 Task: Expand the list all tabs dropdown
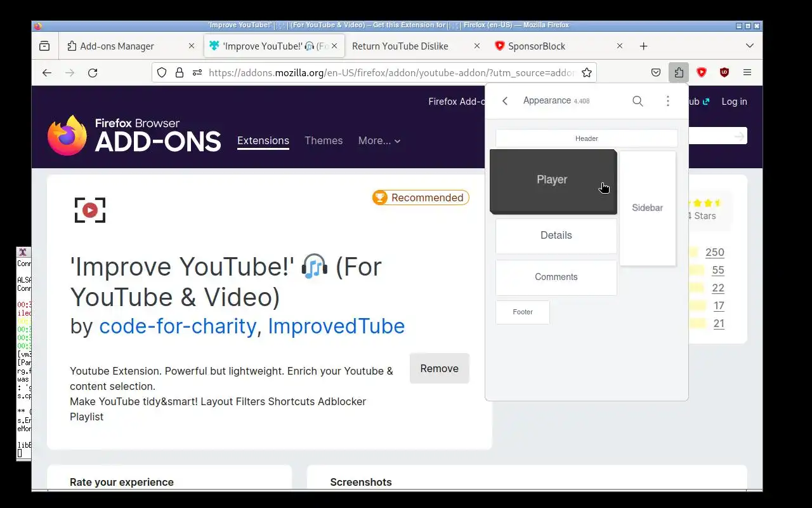tap(749, 46)
